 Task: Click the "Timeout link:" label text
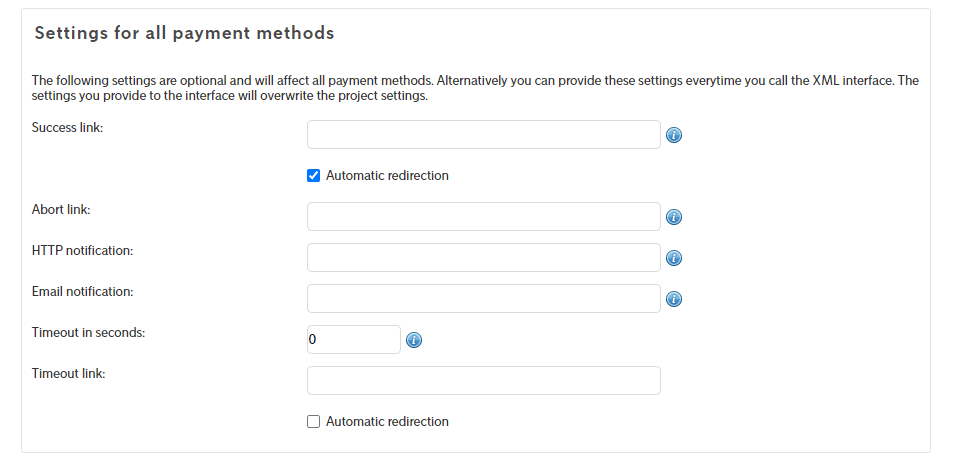(69, 374)
